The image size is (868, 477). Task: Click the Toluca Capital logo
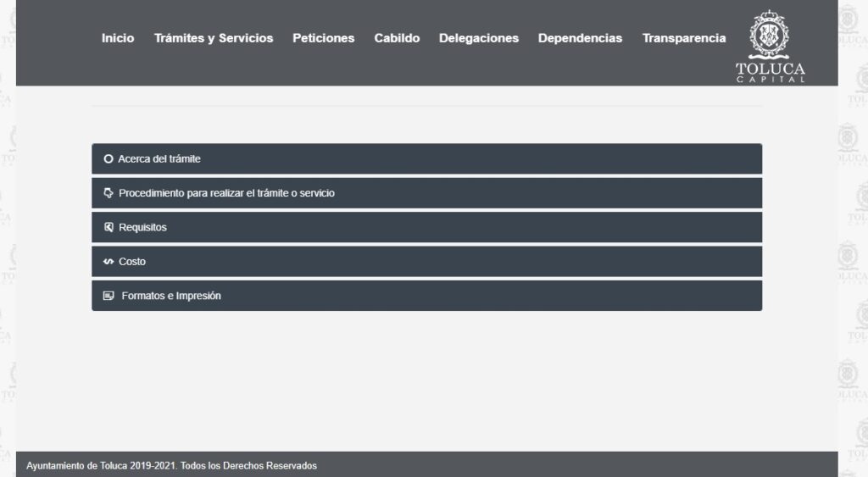(x=770, y=47)
